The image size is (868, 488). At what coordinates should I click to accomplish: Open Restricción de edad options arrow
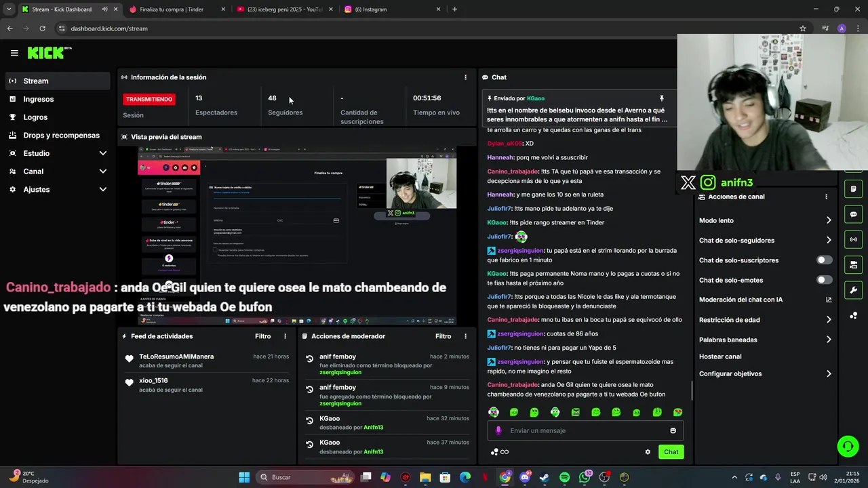829,320
